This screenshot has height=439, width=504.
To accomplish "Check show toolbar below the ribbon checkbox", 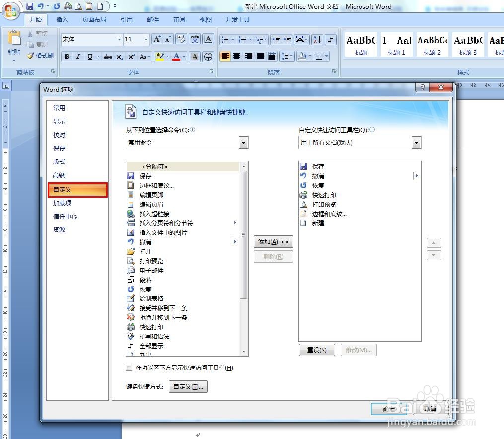I will click(129, 367).
